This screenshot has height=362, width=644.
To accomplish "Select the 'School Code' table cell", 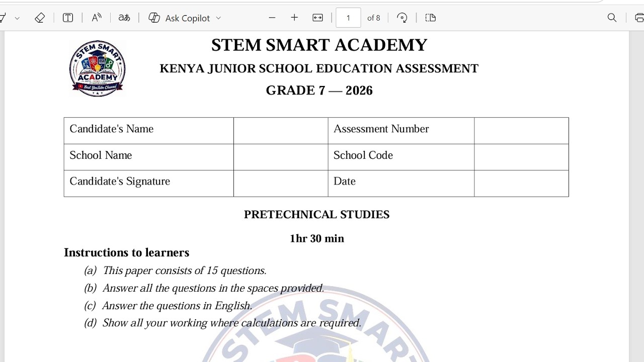I will pos(401,157).
